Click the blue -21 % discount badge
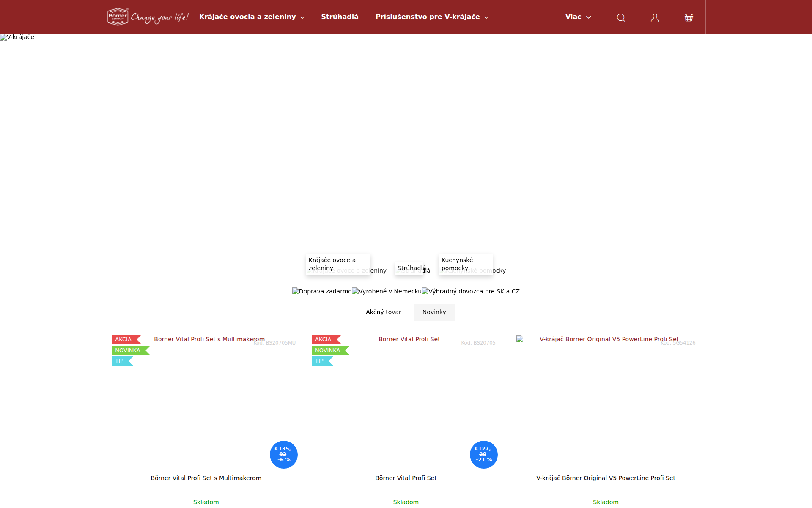 (x=483, y=455)
